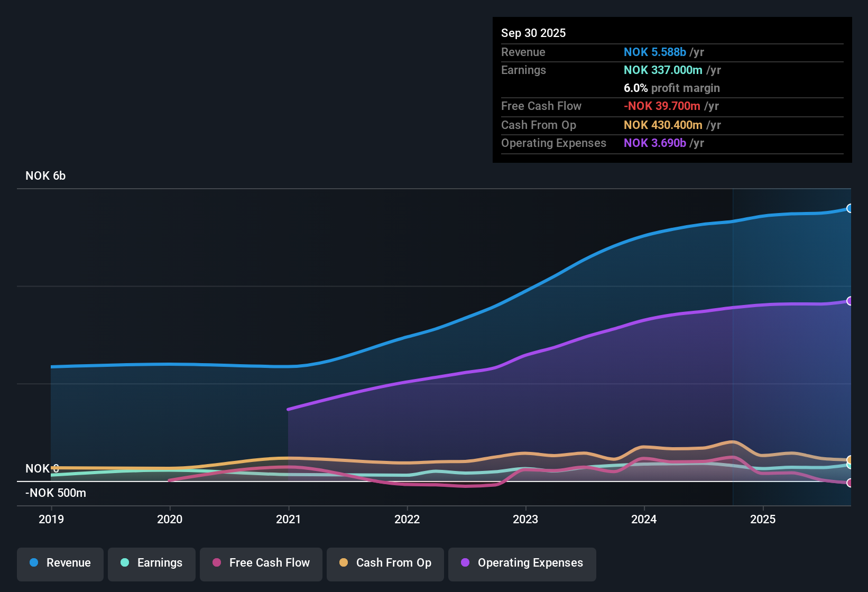Select the blue Revenue legend icon
The image size is (868, 592).
34,563
